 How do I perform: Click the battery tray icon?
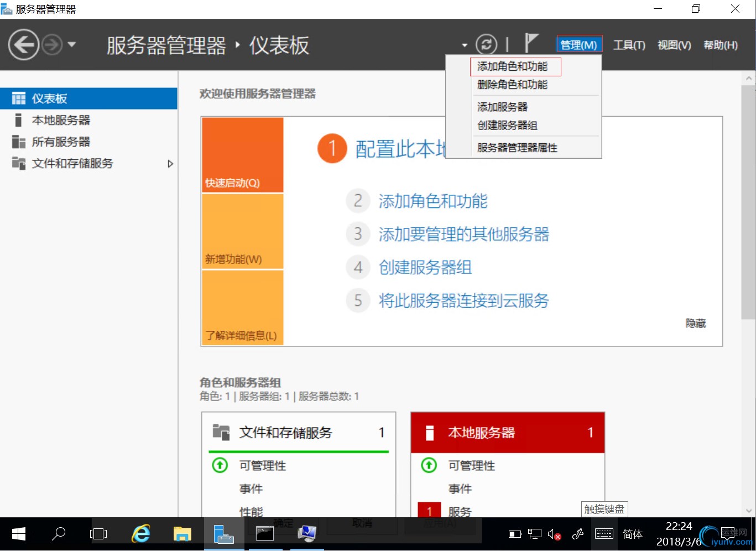pos(515,534)
